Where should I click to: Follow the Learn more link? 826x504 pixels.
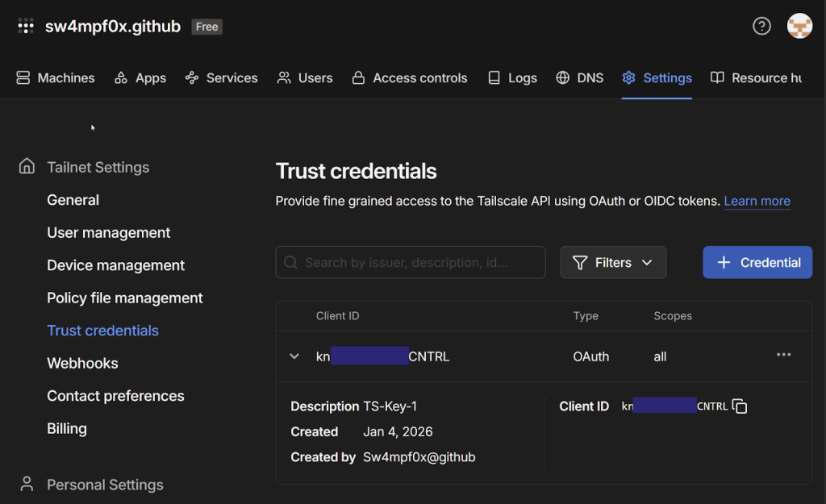(757, 201)
